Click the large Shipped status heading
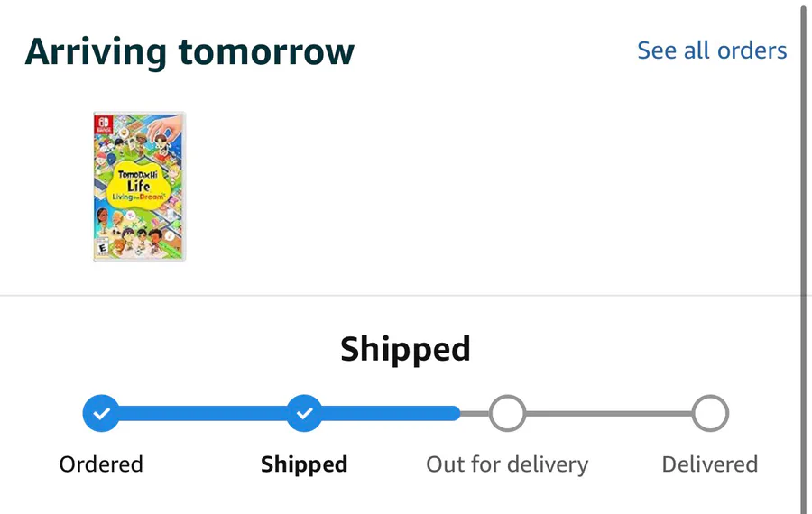The height and width of the screenshot is (514, 812). [405, 349]
